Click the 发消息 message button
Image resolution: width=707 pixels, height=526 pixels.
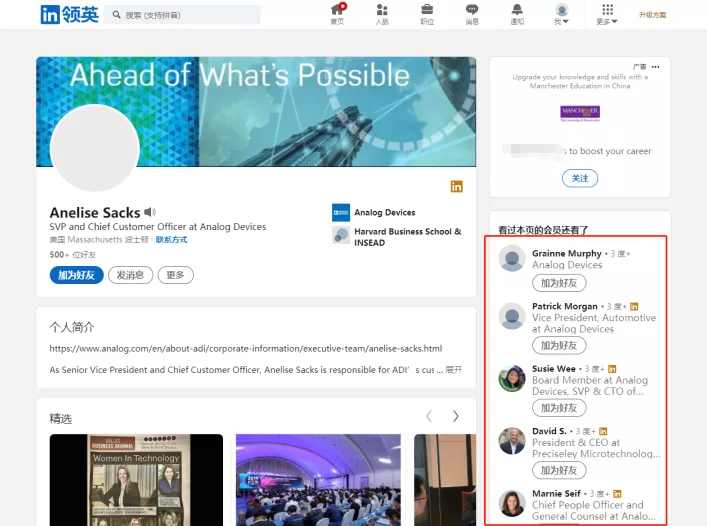(x=130, y=275)
